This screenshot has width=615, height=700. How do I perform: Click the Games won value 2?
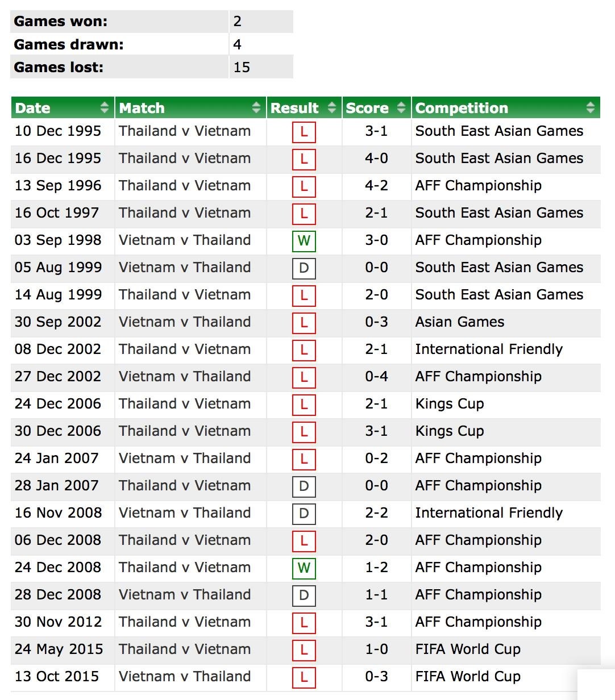(x=238, y=22)
